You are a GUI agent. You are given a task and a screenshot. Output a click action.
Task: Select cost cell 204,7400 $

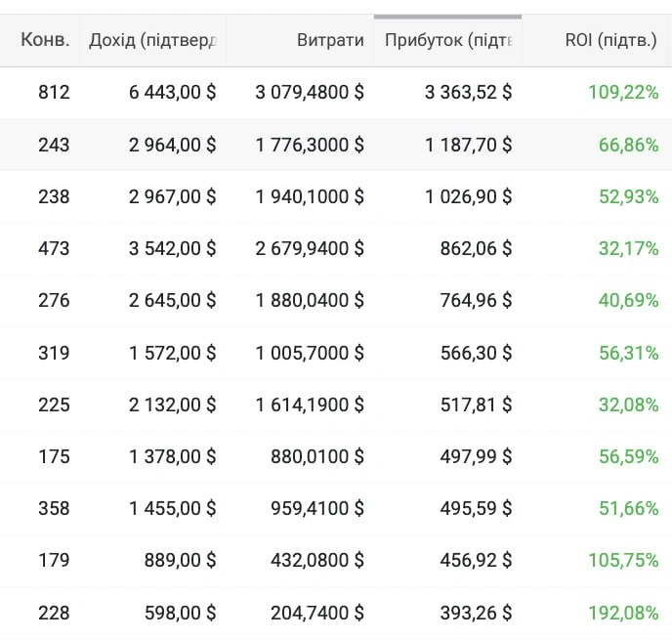[317, 613]
